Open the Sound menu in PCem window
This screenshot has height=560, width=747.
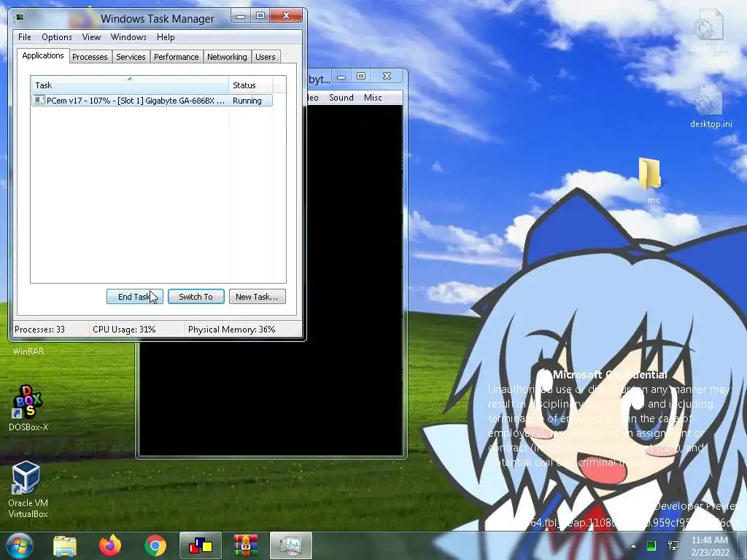pyautogui.click(x=341, y=98)
